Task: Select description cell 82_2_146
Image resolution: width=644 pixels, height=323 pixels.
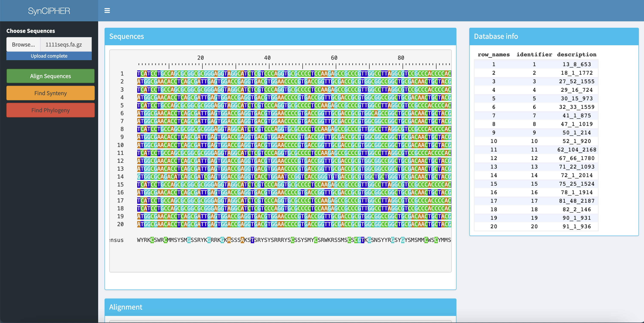Action: coord(577,209)
